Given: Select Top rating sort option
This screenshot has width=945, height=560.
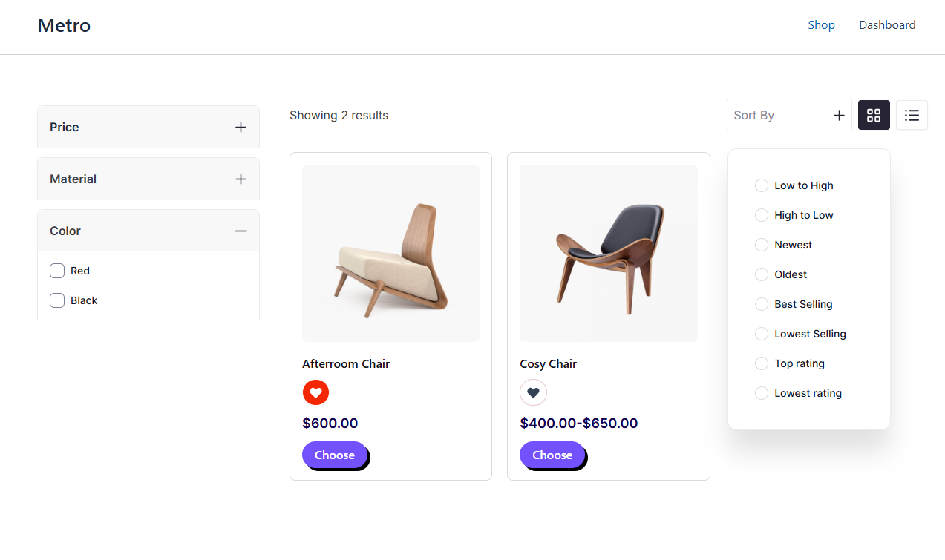Looking at the screenshot, I should (x=762, y=363).
